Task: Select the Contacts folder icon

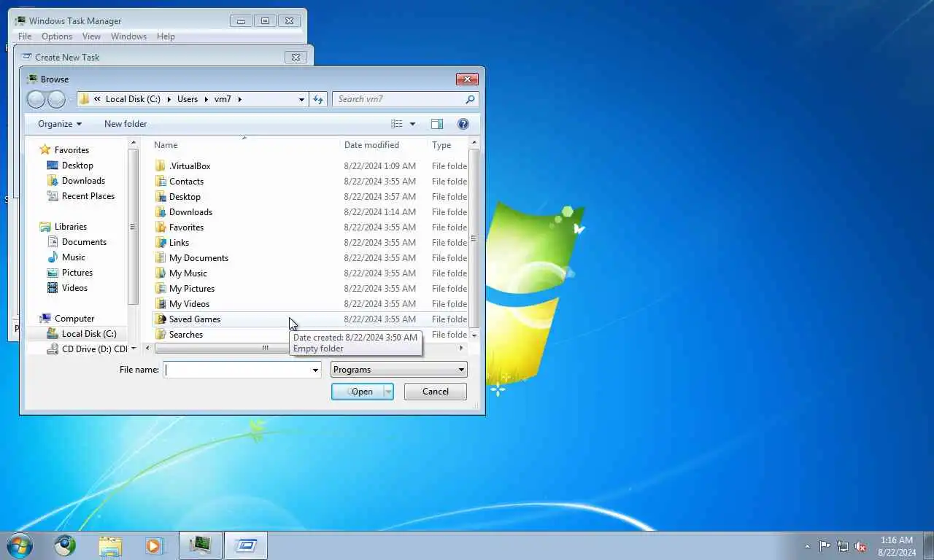Action: coord(161,182)
